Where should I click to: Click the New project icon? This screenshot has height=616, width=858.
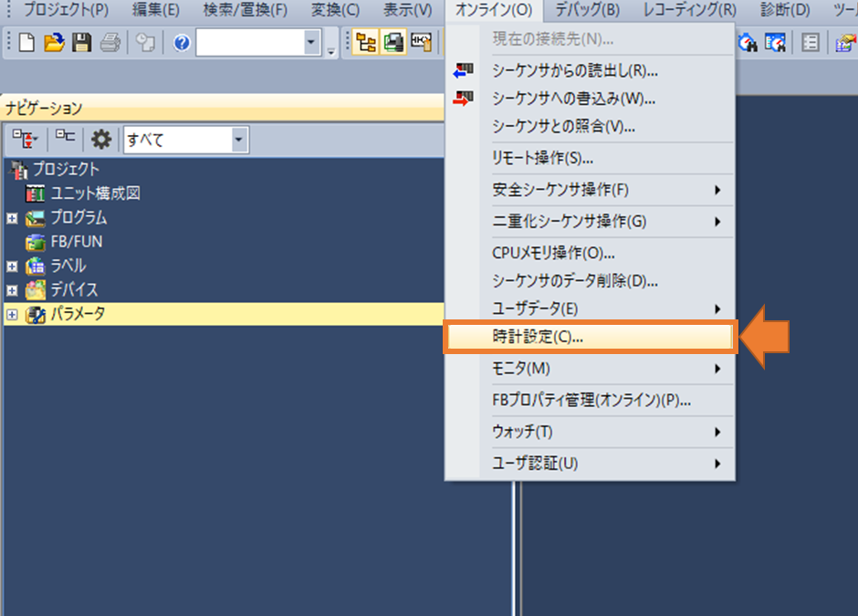tap(27, 42)
